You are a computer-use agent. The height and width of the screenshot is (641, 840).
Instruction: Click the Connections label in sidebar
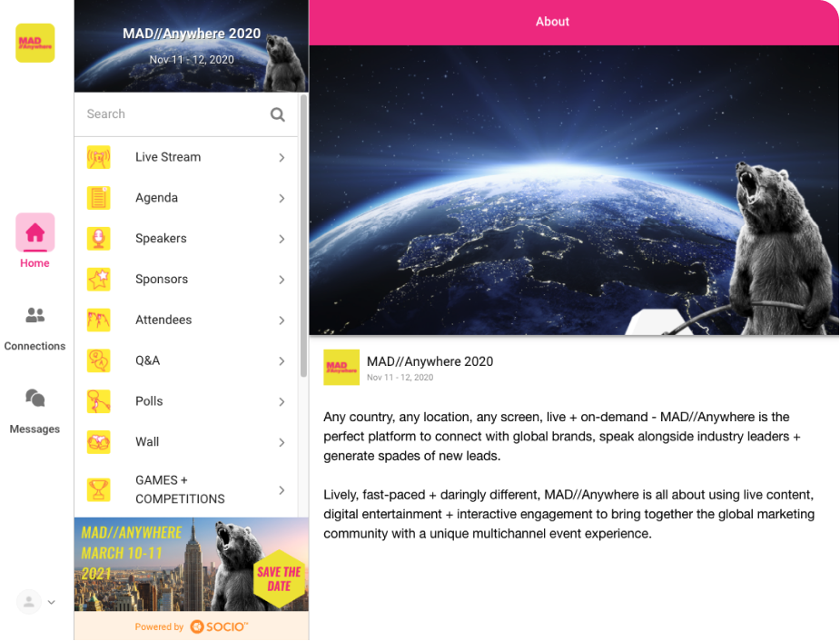coord(35,346)
